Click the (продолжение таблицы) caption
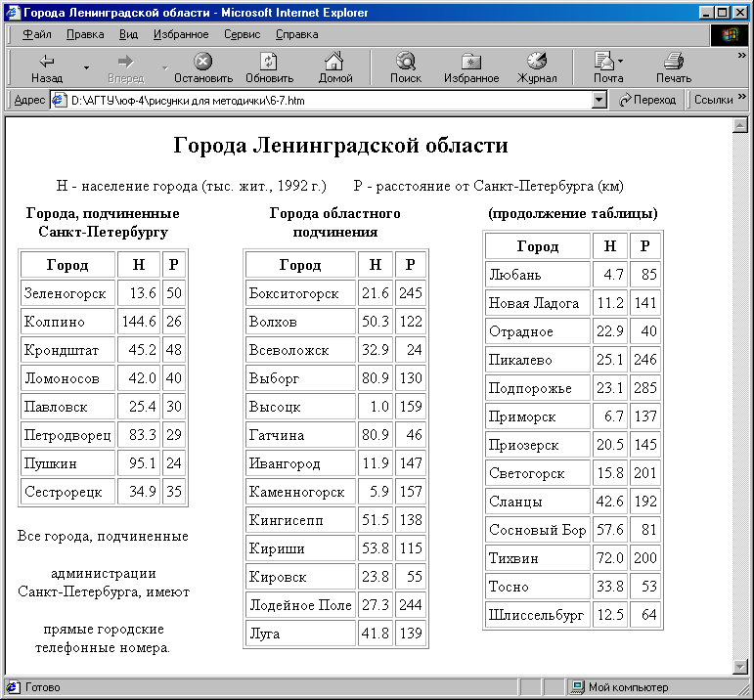Image resolution: width=754 pixels, height=700 pixels. click(x=573, y=213)
